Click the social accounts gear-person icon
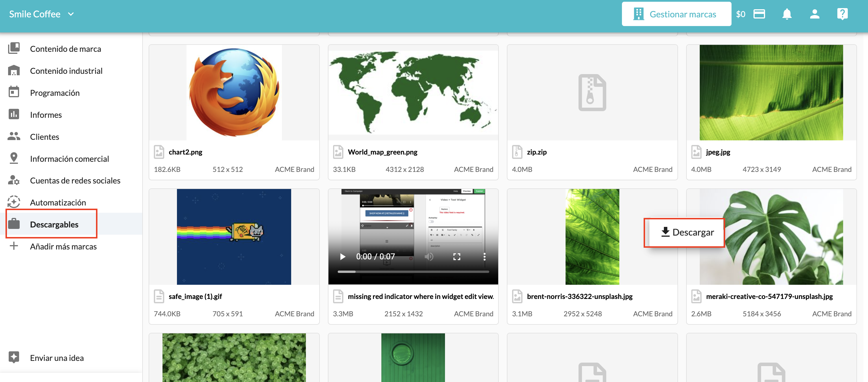This screenshot has height=382, width=868. pos(14,180)
